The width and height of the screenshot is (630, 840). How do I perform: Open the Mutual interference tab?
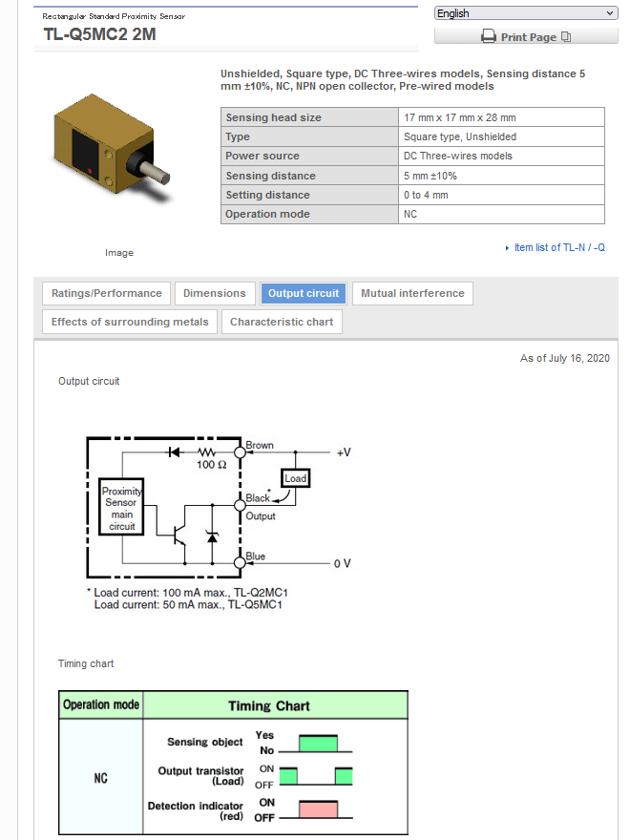pos(412,294)
